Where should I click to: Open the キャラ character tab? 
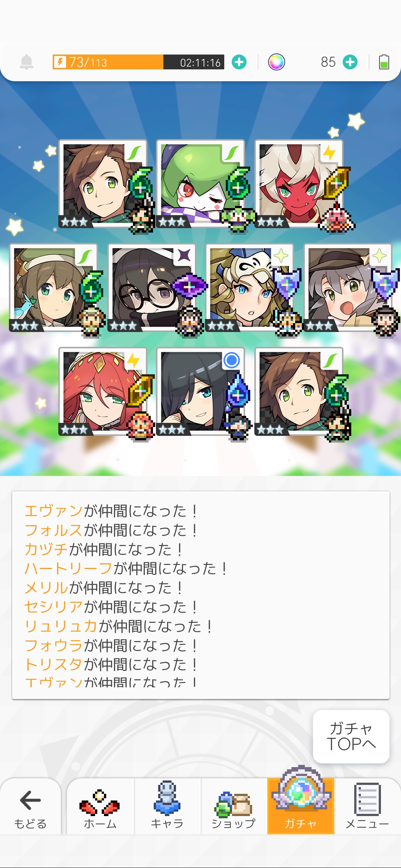[167, 806]
